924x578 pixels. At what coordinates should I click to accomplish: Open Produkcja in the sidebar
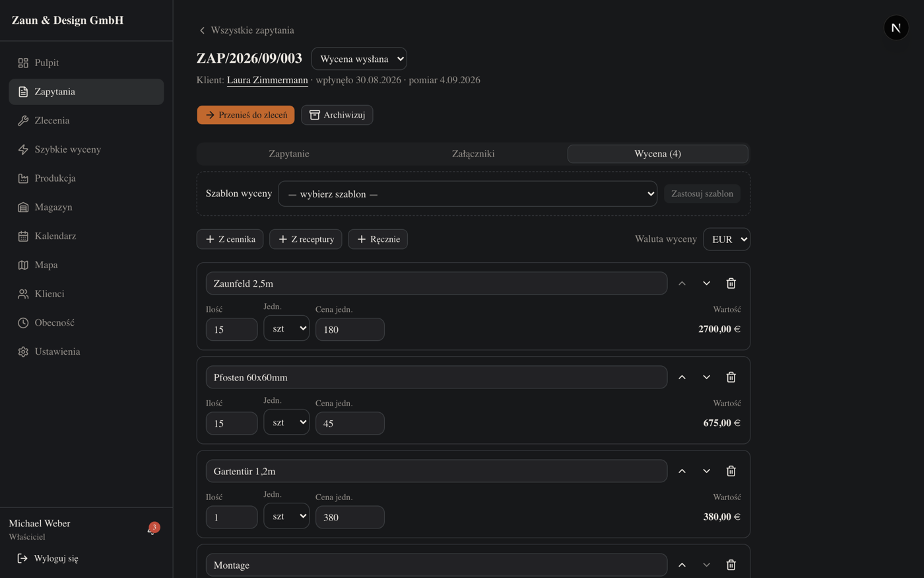[86, 178]
